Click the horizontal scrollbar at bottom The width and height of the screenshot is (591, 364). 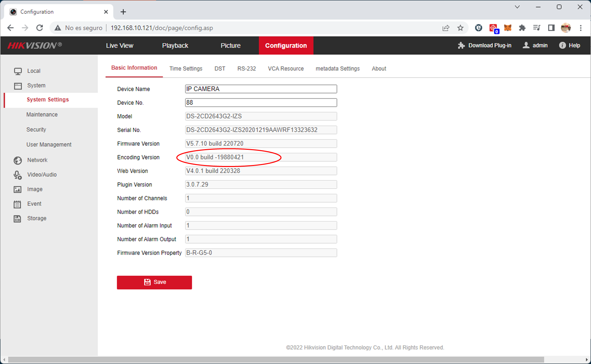click(x=276, y=360)
